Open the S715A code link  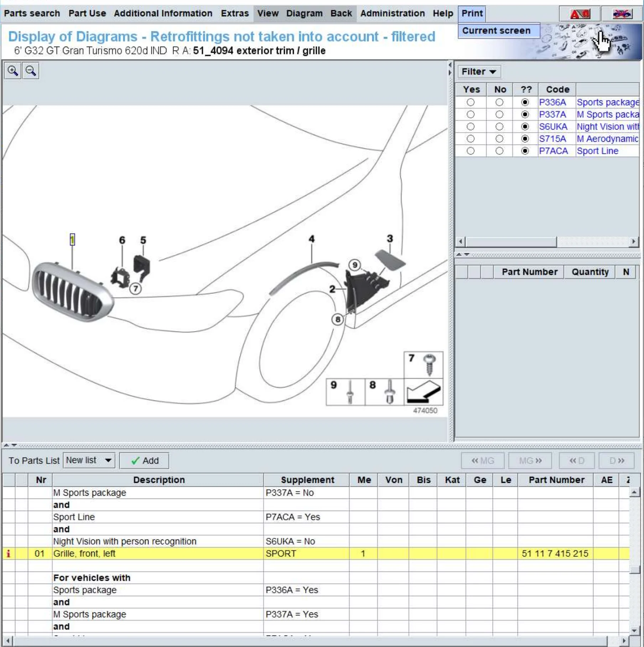click(552, 139)
